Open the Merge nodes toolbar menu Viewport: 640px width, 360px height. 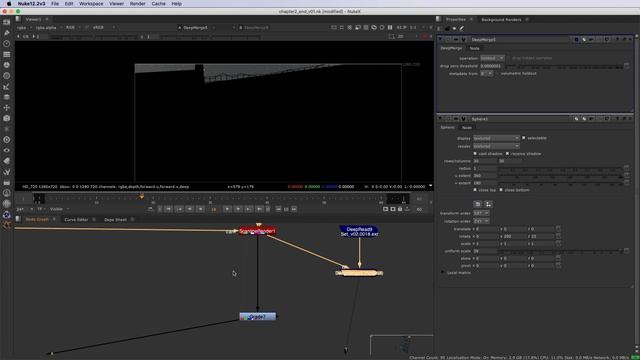click(x=7, y=97)
